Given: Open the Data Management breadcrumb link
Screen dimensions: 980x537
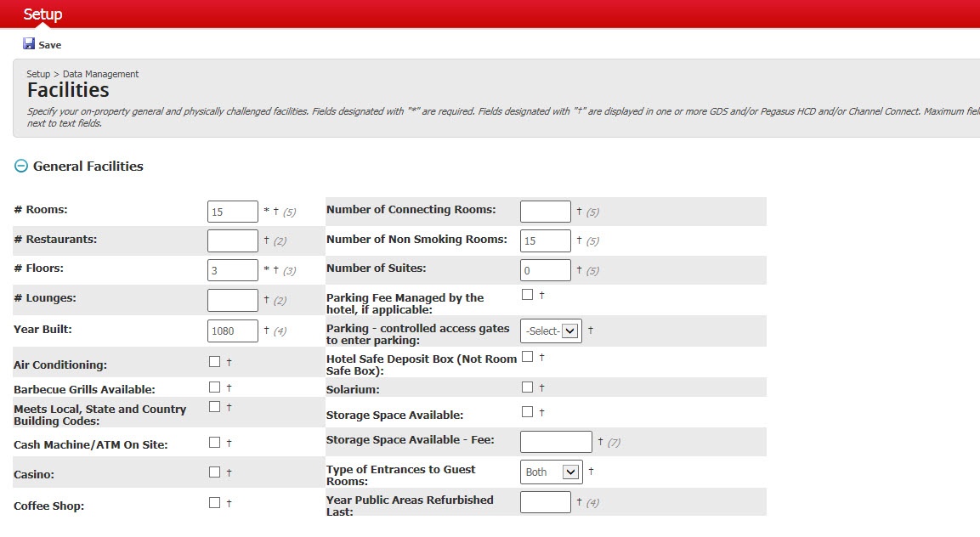Looking at the screenshot, I should coord(100,74).
